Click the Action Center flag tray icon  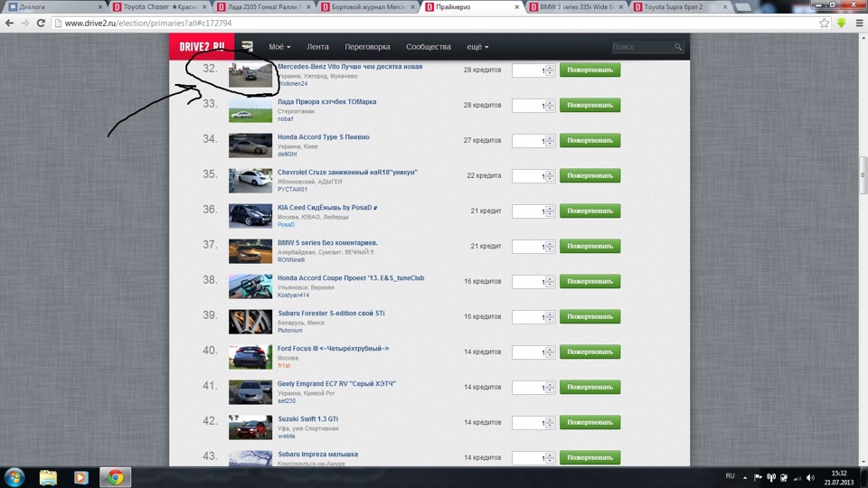coord(758,477)
